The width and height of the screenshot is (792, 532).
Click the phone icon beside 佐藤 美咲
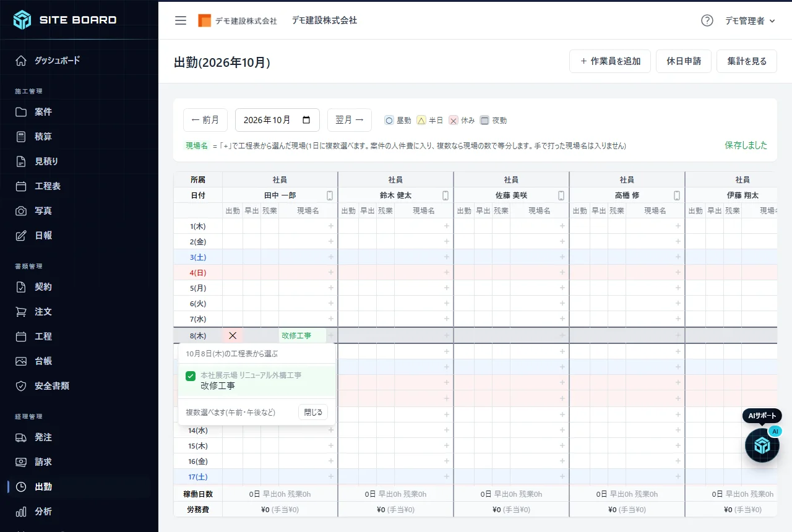(561, 195)
